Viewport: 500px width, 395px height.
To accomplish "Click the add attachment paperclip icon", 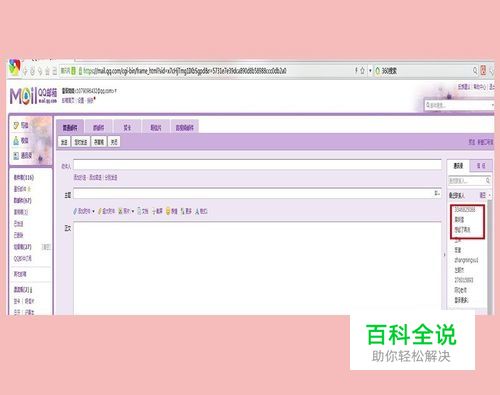I will 75,211.
